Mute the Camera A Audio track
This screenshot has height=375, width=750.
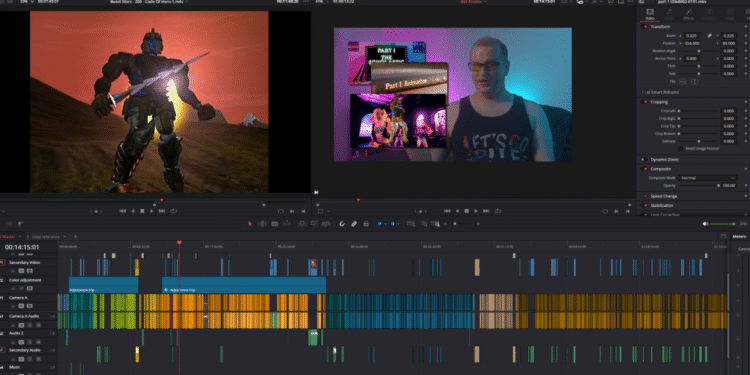click(x=38, y=325)
